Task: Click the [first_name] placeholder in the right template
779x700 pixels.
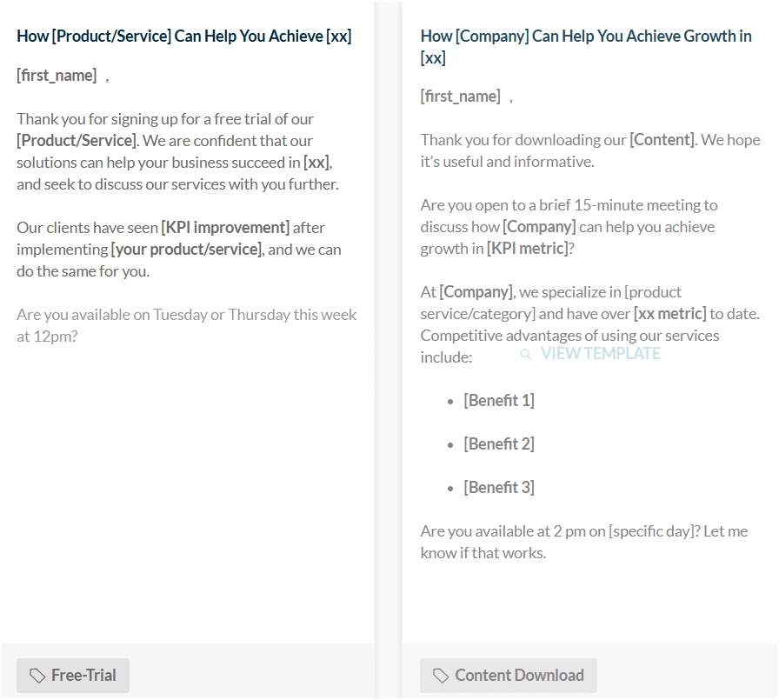Action: pyautogui.click(x=461, y=97)
